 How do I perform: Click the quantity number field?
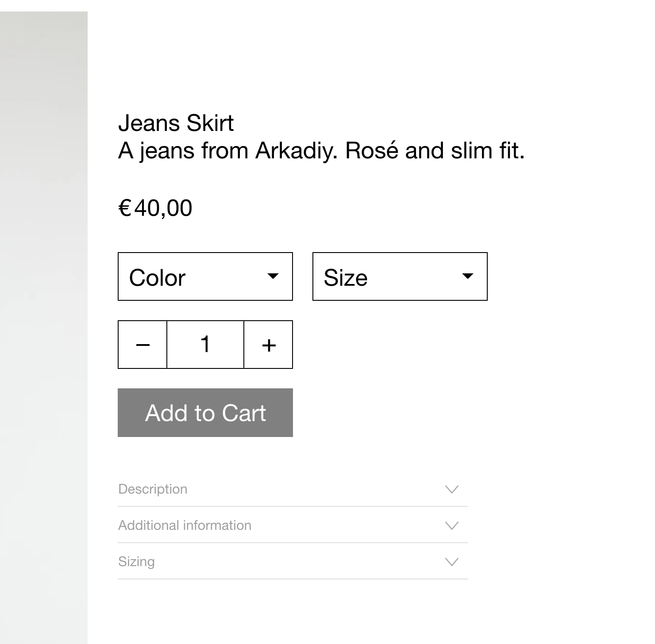coord(205,345)
